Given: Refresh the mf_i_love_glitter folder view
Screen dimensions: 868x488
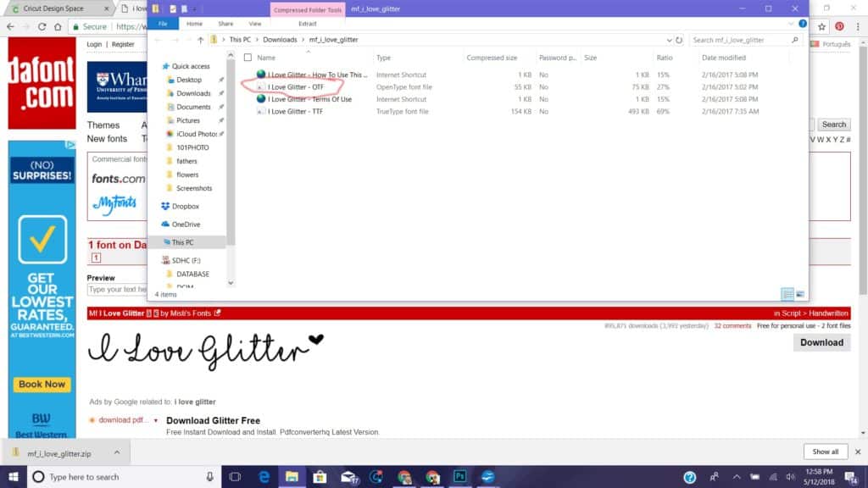Looking at the screenshot, I should pyautogui.click(x=679, y=40).
